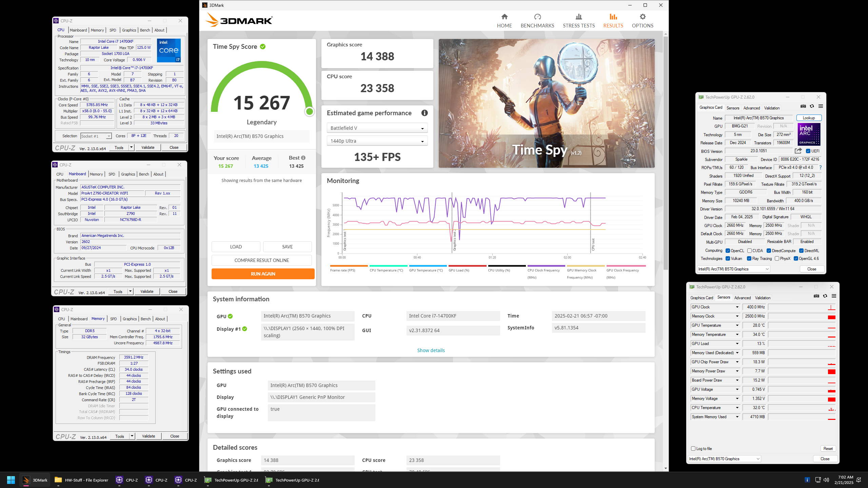Image resolution: width=868 pixels, height=488 pixels.
Task: Open GPU selection dropdown in GPU-Z Sensors window
Action: click(725, 459)
